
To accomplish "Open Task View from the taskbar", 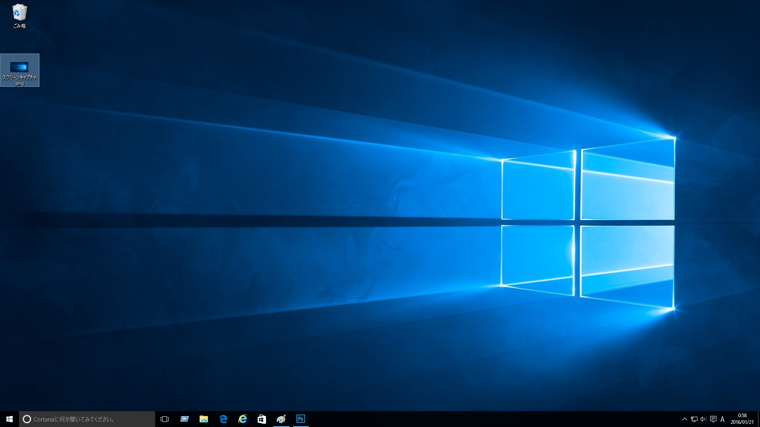I will 164,419.
